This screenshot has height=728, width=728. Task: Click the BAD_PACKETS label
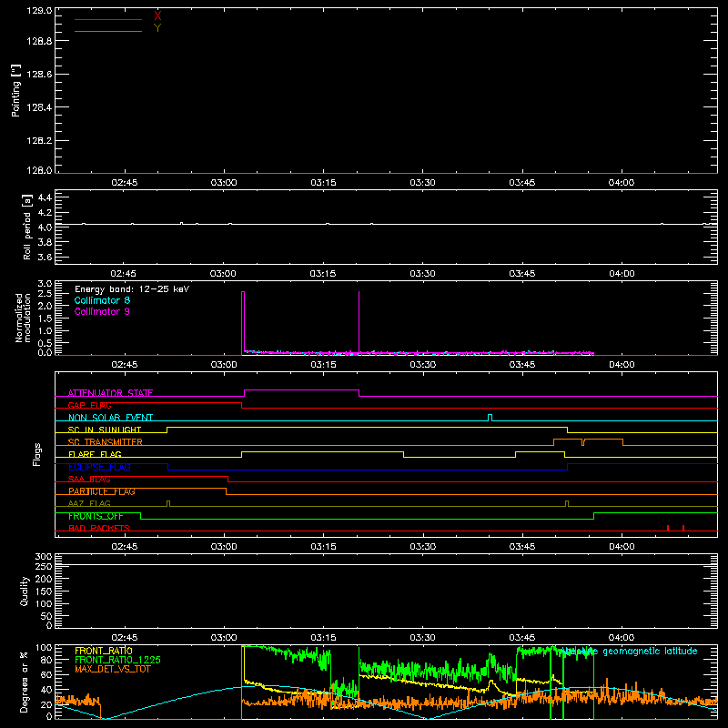[99, 528]
